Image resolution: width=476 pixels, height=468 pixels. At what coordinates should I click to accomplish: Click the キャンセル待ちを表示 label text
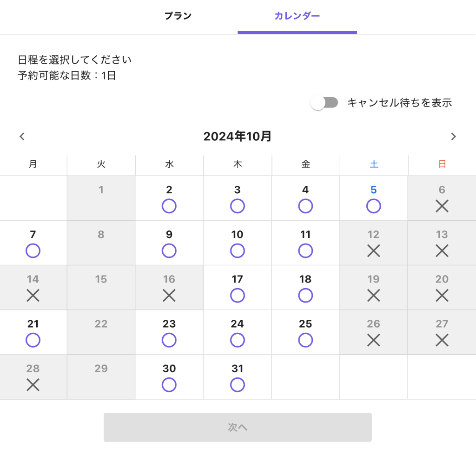tap(399, 103)
